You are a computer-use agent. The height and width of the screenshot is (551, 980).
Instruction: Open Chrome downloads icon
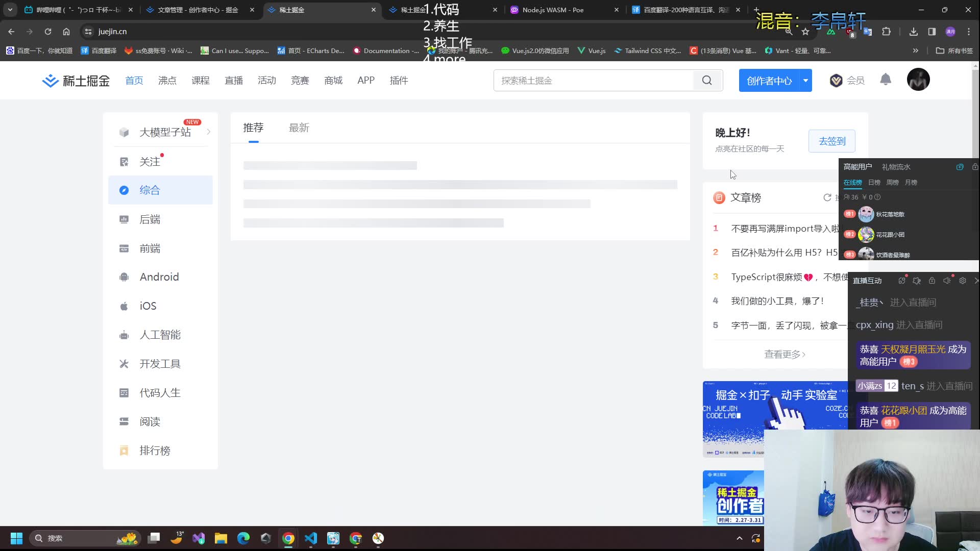pyautogui.click(x=914, y=32)
